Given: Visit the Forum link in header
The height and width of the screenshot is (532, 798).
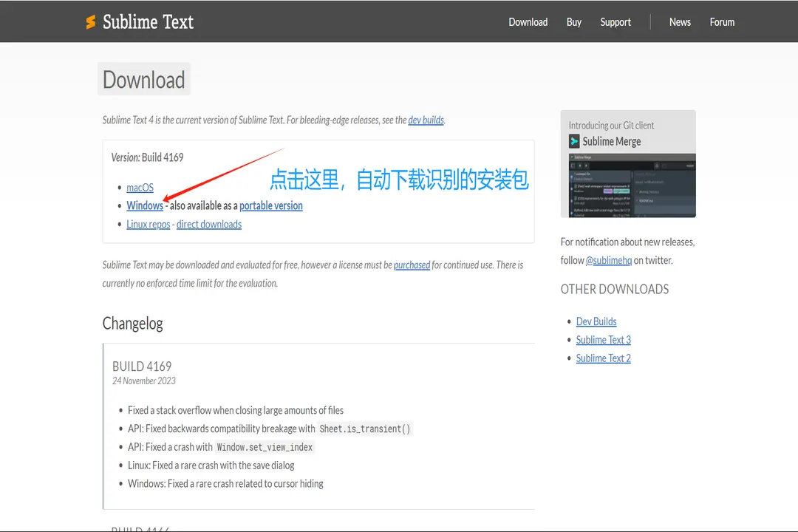Looking at the screenshot, I should click(722, 22).
